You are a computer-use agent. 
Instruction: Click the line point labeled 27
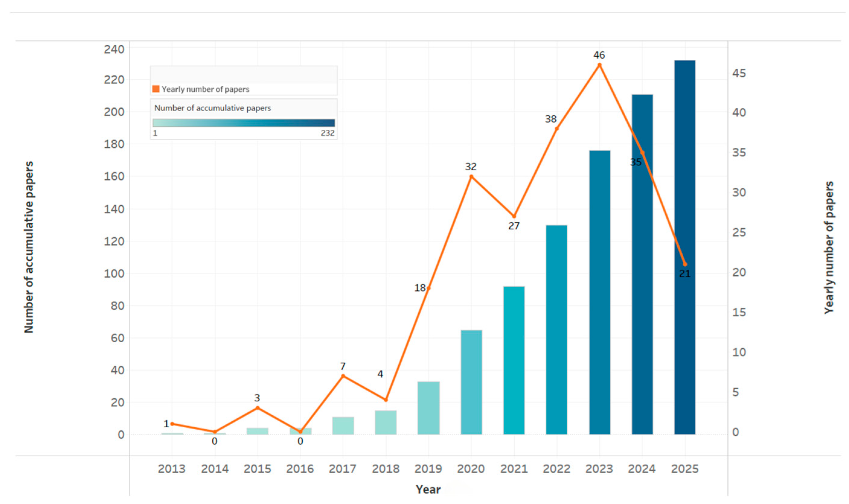tap(514, 216)
